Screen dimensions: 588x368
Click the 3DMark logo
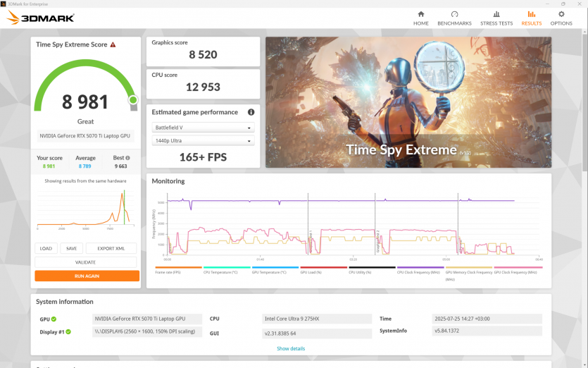point(40,18)
